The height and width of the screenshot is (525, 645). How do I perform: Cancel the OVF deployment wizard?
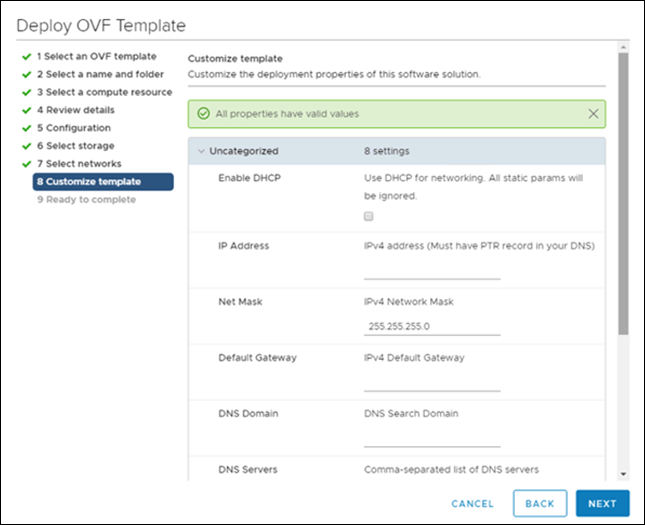[x=473, y=504]
